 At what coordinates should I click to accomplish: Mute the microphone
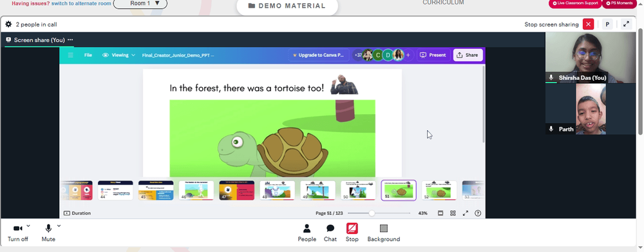tap(48, 233)
